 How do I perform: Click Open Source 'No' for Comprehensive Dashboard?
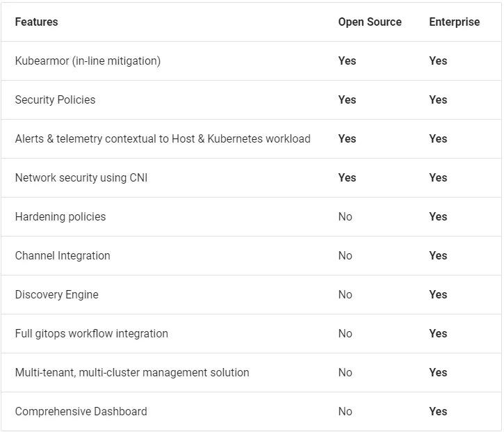click(x=346, y=412)
